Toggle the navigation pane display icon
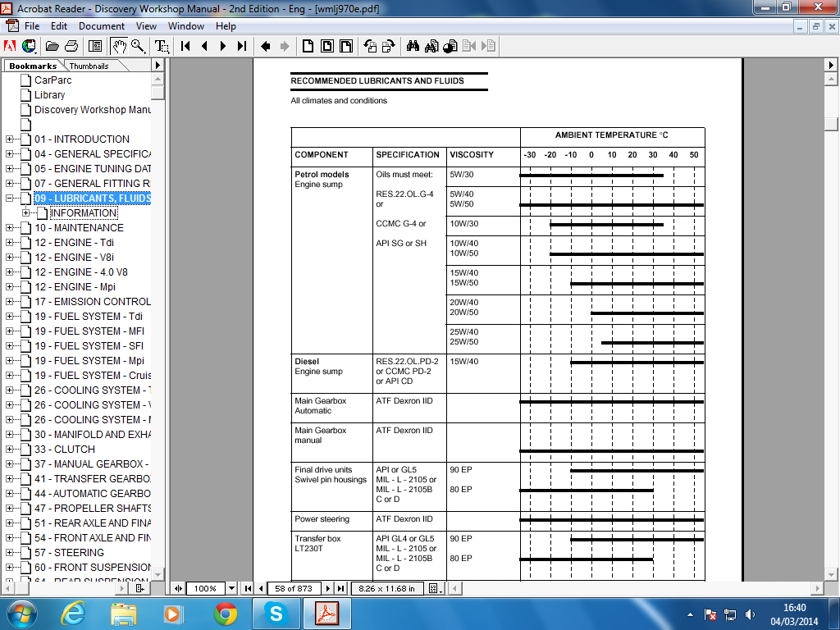840x630 pixels. pyautogui.click(x=95, y=46)
